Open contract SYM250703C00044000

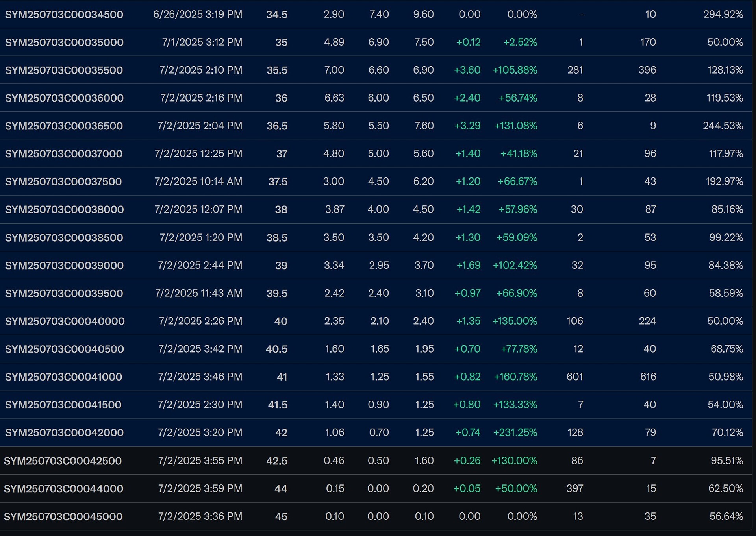(63, 489)
